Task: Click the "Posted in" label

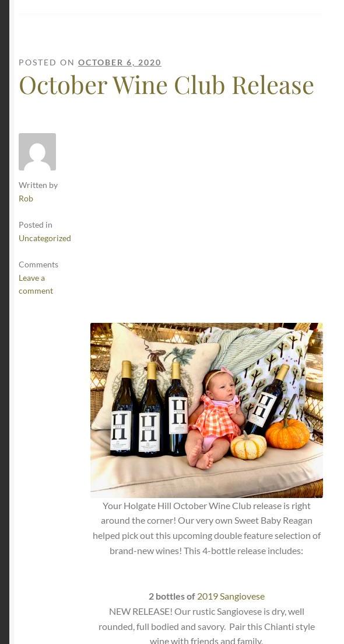Action: click(x=35, y=225)
